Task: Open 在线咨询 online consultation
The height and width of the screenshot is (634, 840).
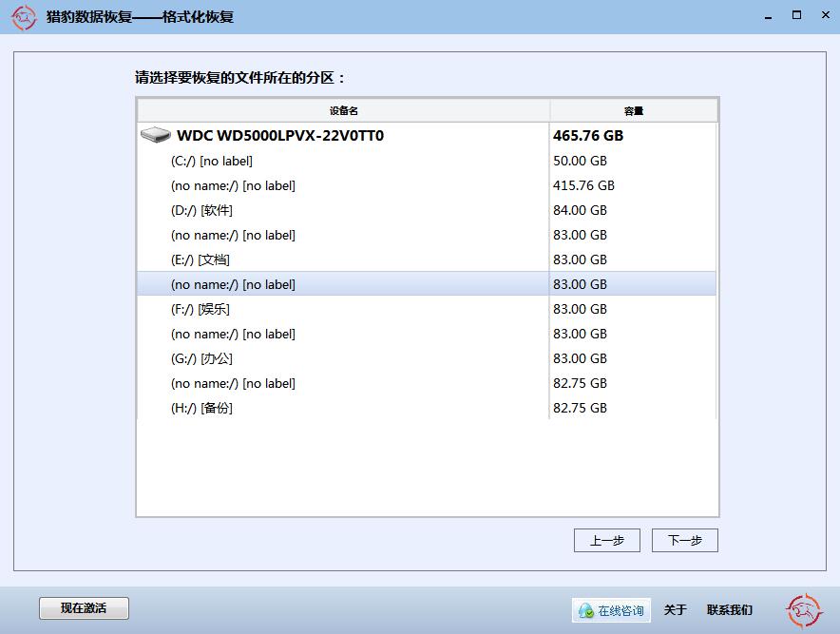Action: click(x=611, y=610)
